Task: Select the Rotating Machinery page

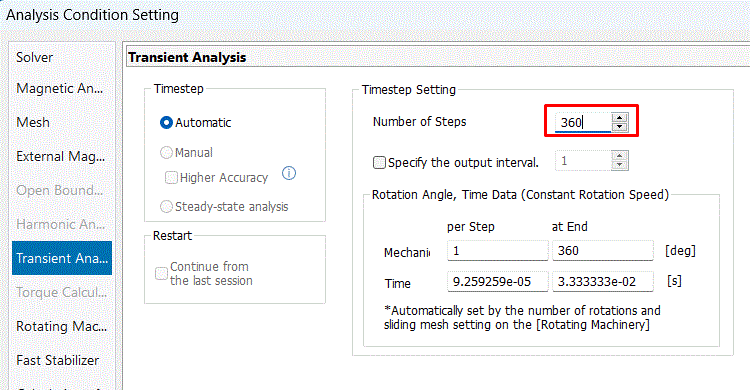Action: (x=62, y=326)
